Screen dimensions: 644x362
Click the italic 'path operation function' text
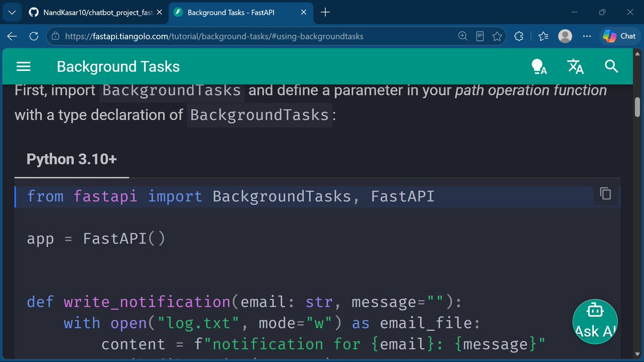[x=531, y=90]
